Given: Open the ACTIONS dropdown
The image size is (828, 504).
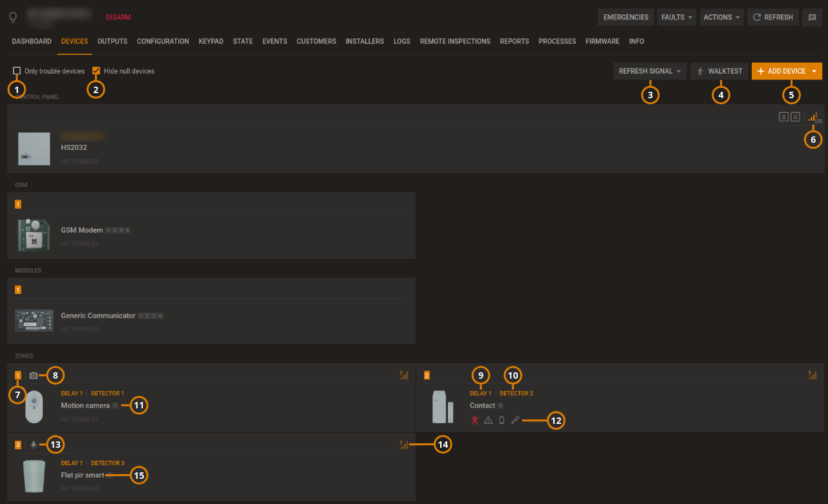Looking at the screenshot, I should tap(721, 17).
